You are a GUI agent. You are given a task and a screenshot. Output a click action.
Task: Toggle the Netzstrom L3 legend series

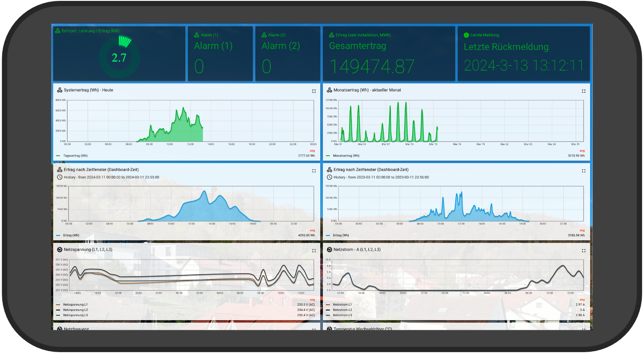coord(343,315)
